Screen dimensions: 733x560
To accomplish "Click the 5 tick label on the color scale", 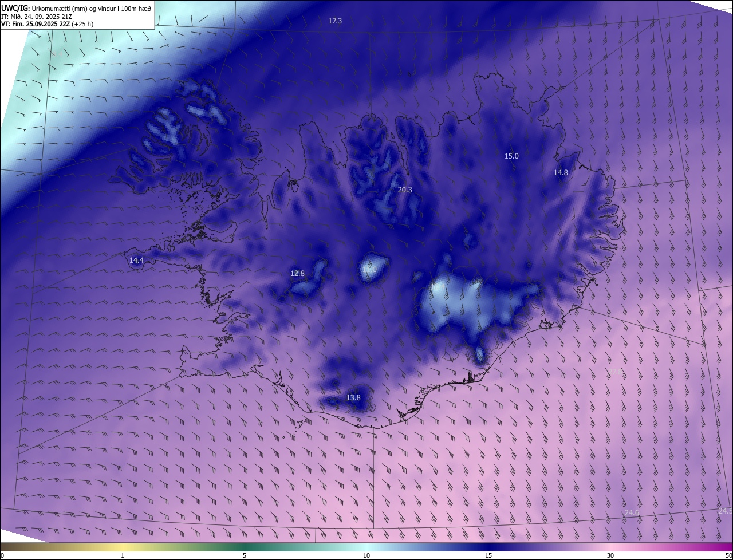I will tap(245, 555).
